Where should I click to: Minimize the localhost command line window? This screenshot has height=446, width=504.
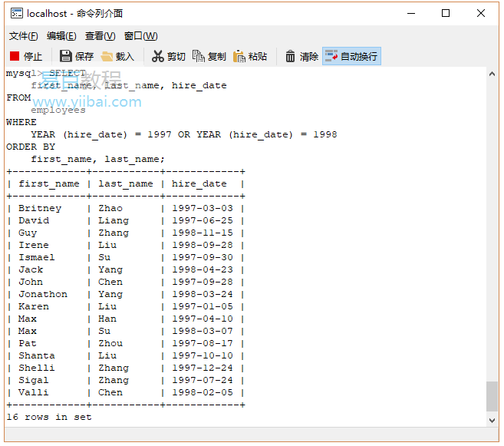[411, 13]
